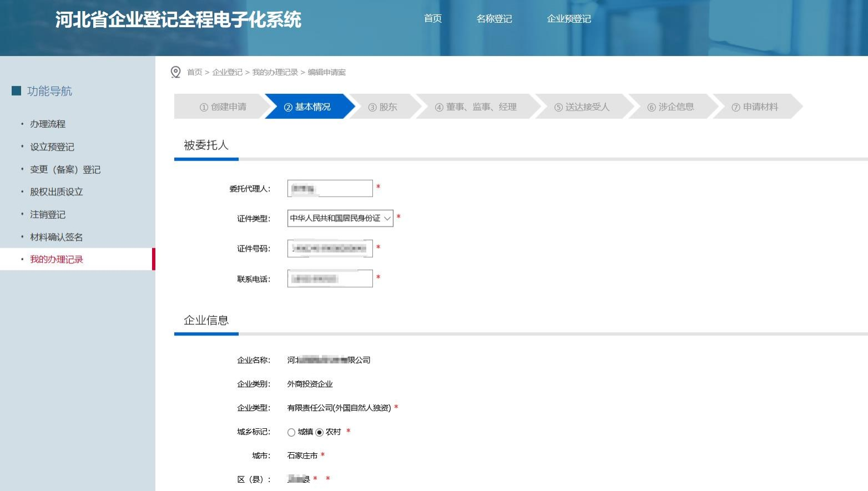Select the 农村 radio button
This screenshot has width=868, height=491.
[x=319, y=432]
